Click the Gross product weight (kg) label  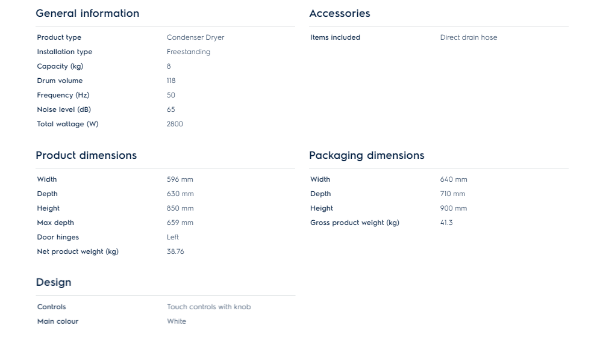(355, 223)
